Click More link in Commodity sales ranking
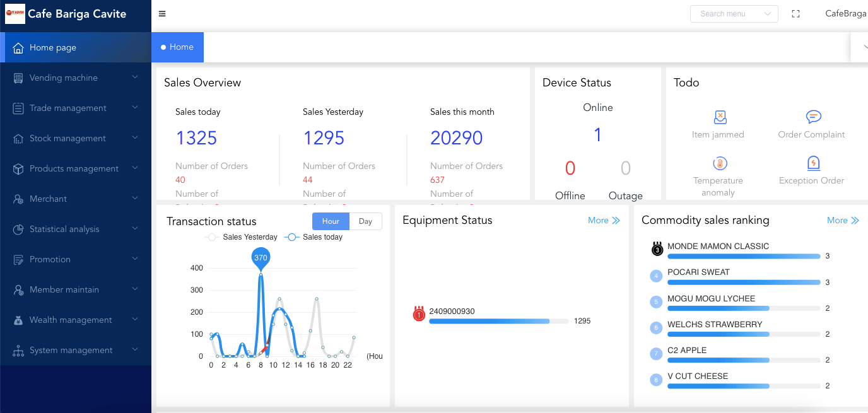The height and width of the screenshot is (413, 868). tap(843, 220)
